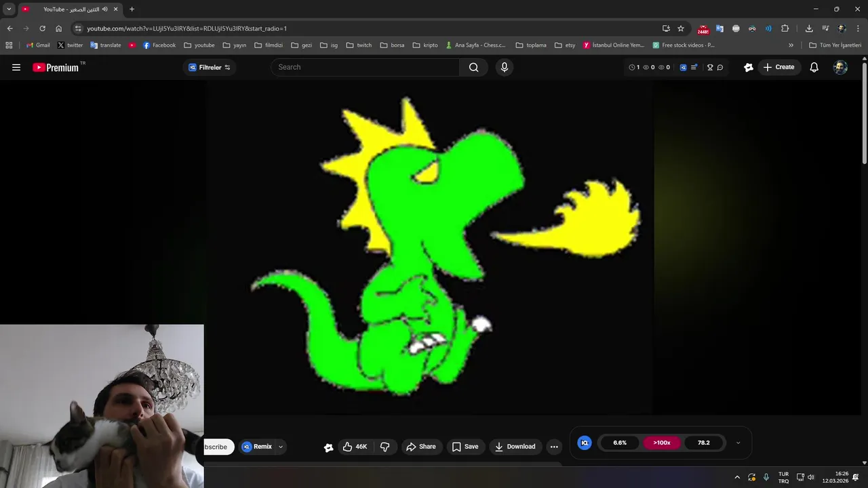Screen dimensions: 868x488
Task: Expand the IQ stats panel chevron
Action: pos(738,443)
